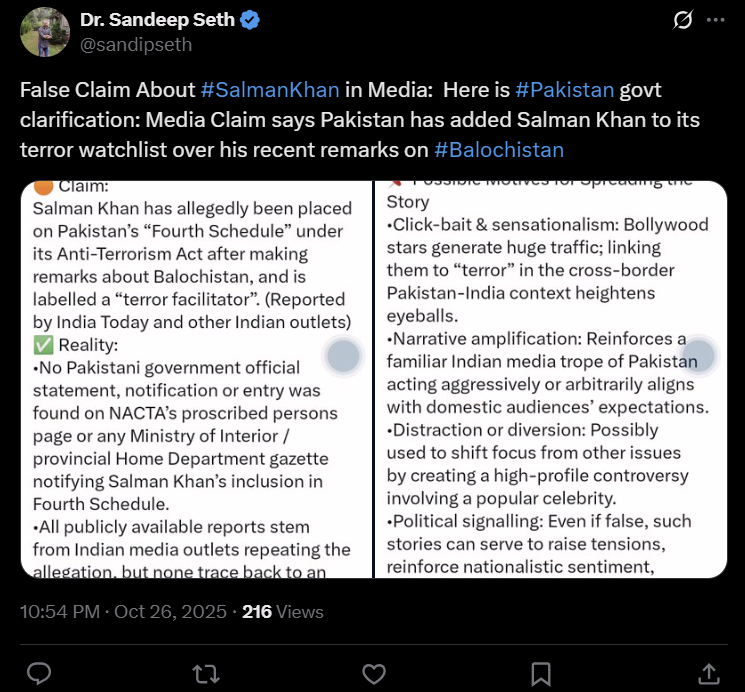Viewport: 745px width, 692px height.
Task: Open the #Balochistan hashtag
Action: [x=499, y=150]
